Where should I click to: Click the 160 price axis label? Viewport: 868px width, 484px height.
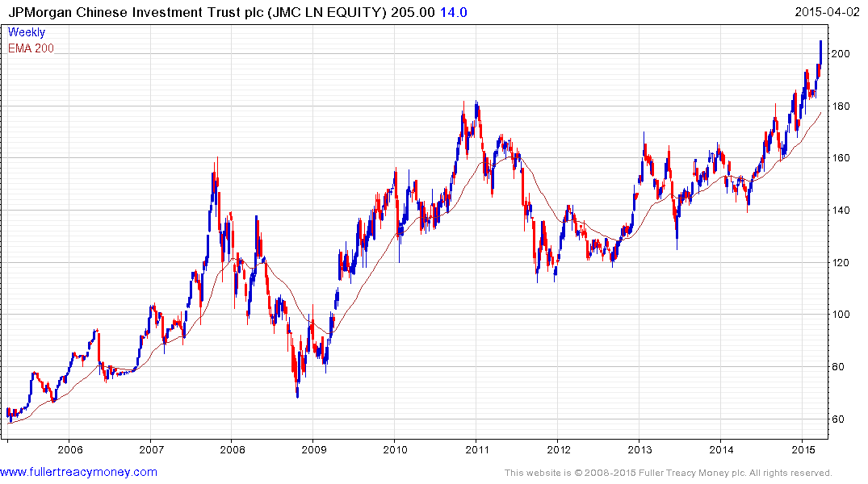841,158
